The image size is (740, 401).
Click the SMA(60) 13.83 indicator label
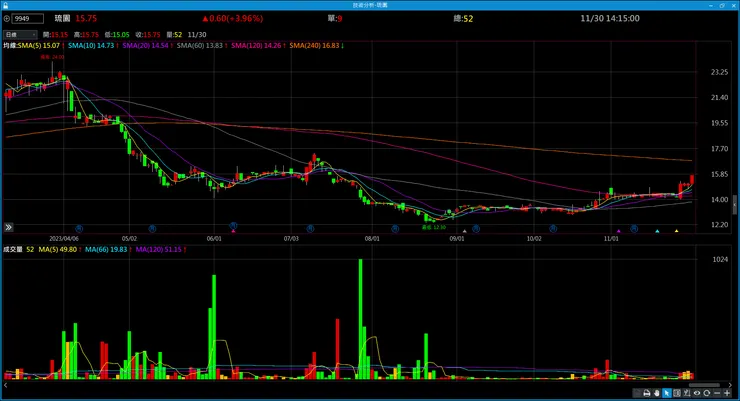coord(200,45)
